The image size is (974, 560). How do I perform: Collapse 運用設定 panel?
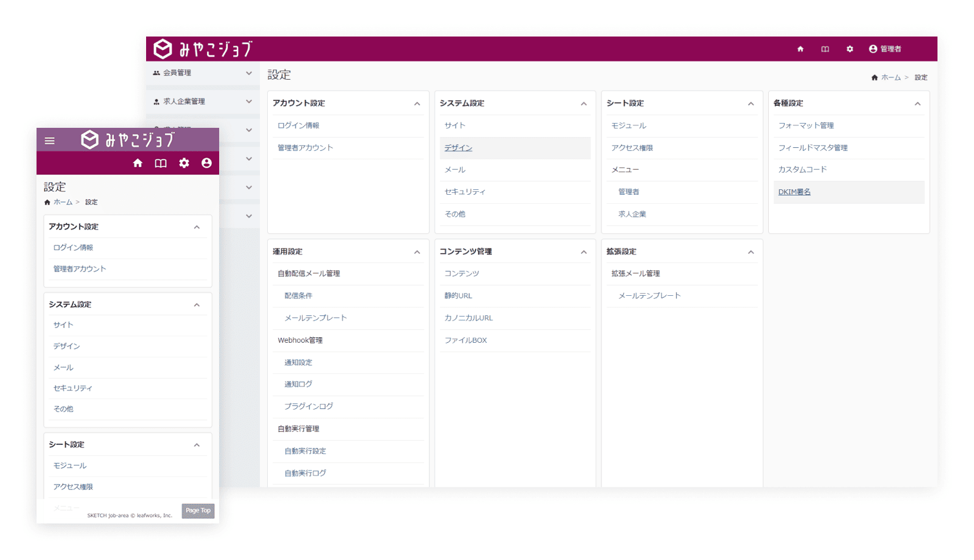[x=417, y=252]
